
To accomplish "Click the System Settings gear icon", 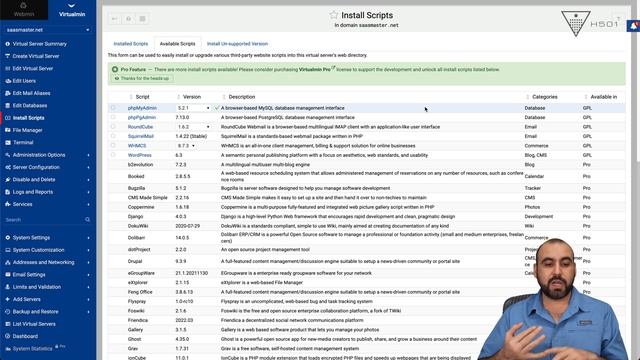I will click(7, 238).
